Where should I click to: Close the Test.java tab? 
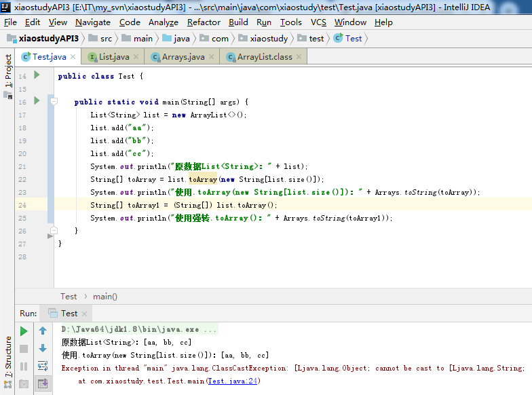point(73,57)
